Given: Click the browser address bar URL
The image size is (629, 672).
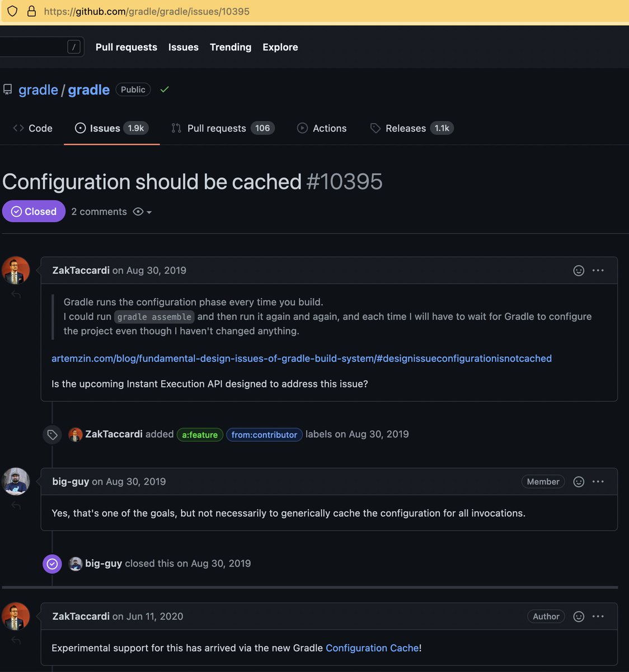Looking at the screenshot, I should [x=147, y=11].
